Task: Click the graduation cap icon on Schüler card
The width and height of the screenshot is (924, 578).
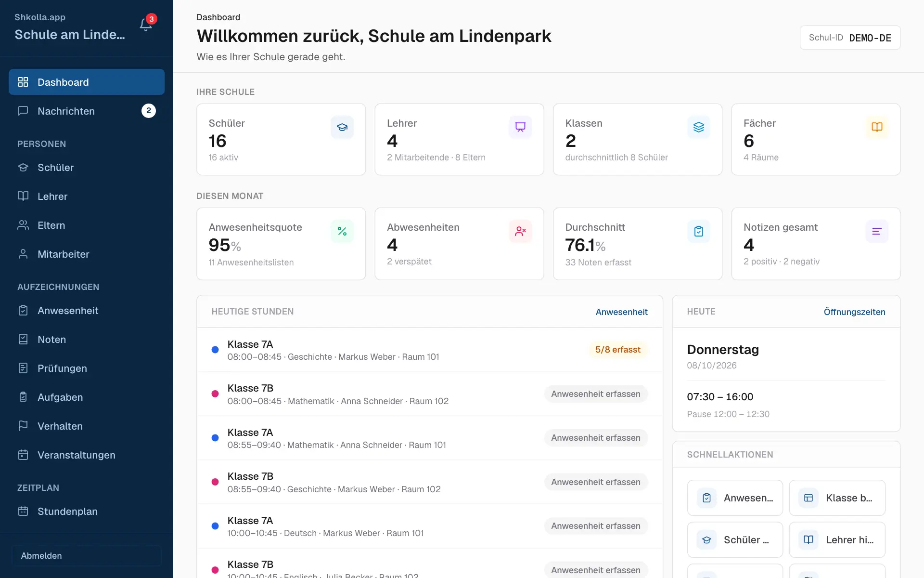Action: [x=342, y=127]
